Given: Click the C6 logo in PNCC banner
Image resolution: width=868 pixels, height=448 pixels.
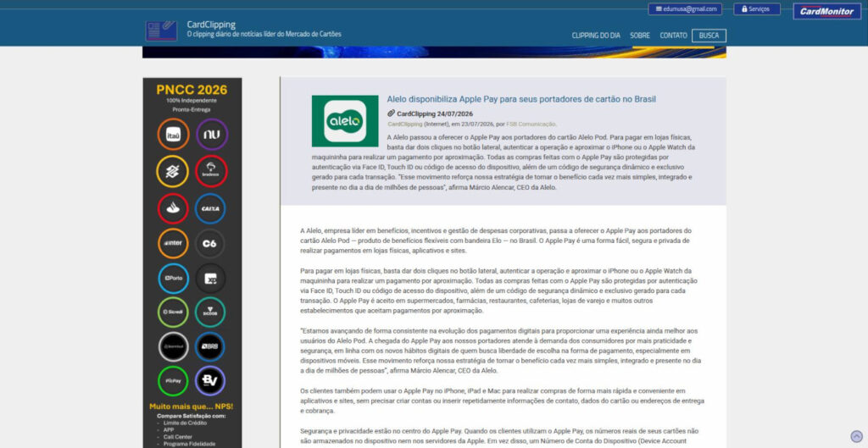Looking at the screenshot, I should click(x=210, y=243).
